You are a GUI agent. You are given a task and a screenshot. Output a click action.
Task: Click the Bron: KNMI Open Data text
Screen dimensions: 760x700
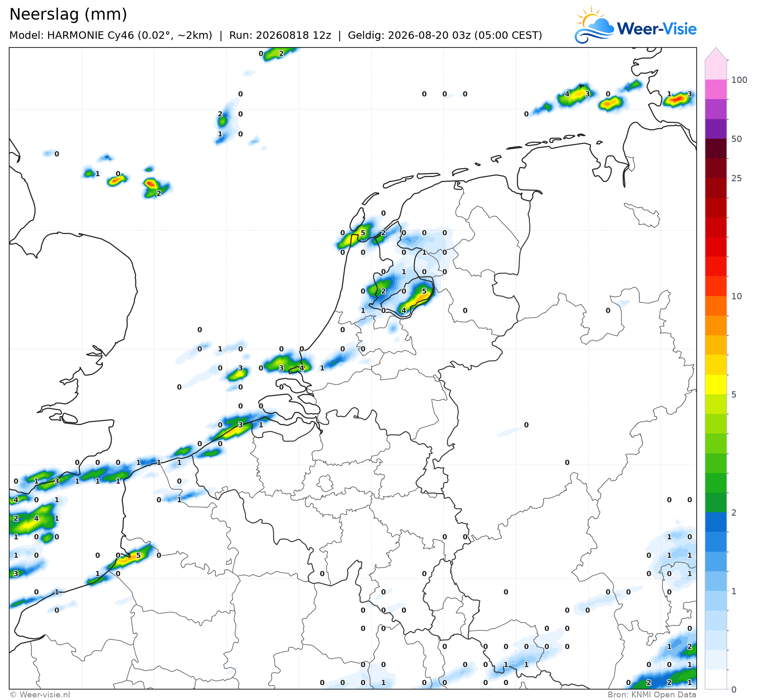[x=652, y=694]
